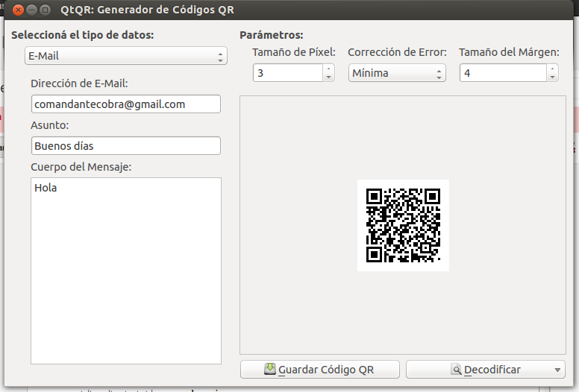Click the generated QR code image
Image resolution: width=579 pixels, height=392 pixels.
(403, 225)
